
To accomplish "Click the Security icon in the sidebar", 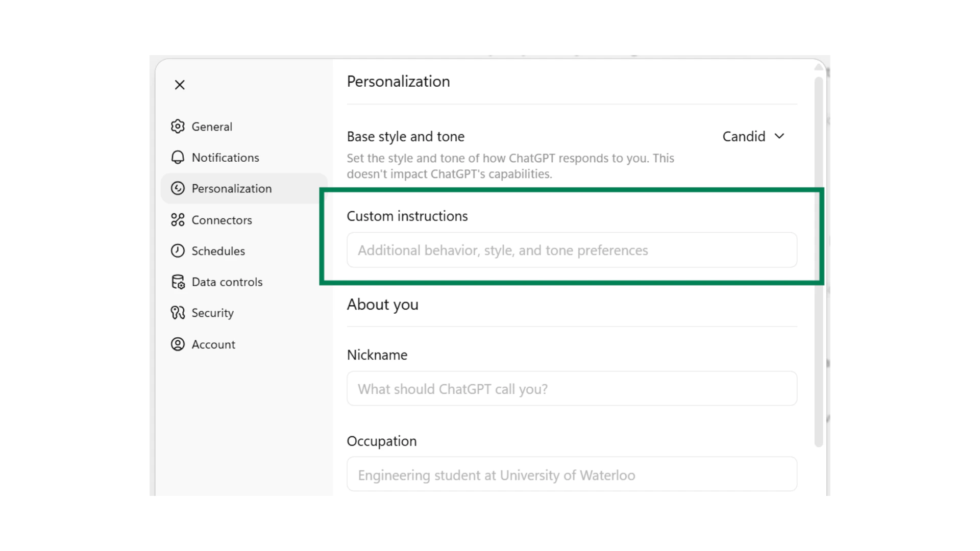I will pyautogui.click(x=178, y=313).
